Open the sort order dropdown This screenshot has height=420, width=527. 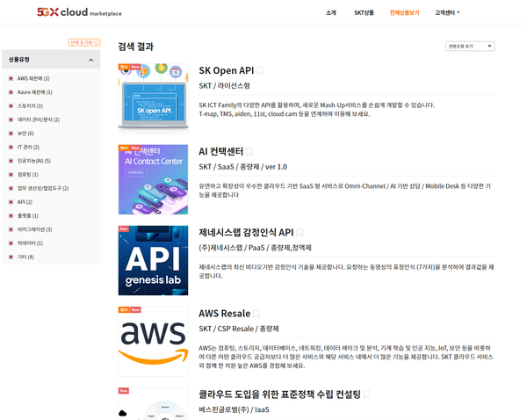(470, 47)
